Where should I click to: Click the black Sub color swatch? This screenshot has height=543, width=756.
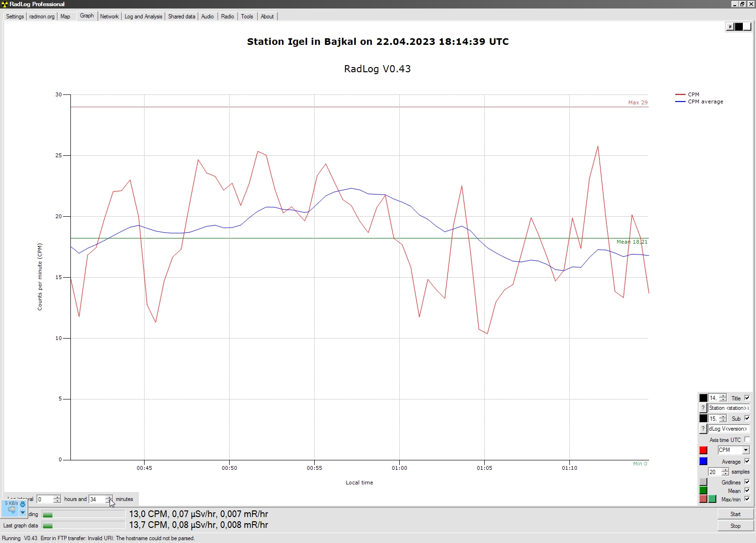pos(703,418)
